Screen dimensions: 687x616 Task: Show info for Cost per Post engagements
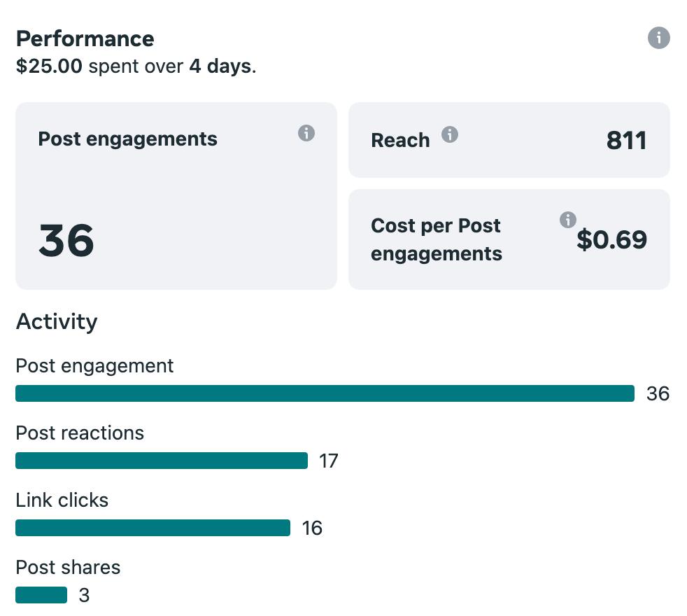click(x=568, y=220)
